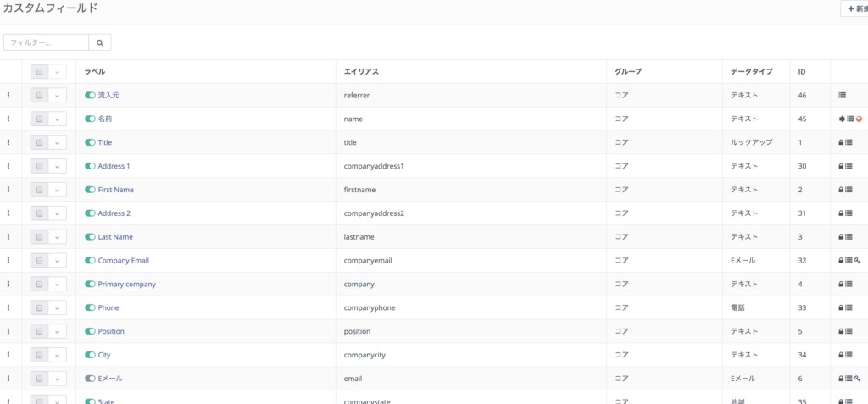
Task: Select all rows with the header checkbox
Action: 40,72
